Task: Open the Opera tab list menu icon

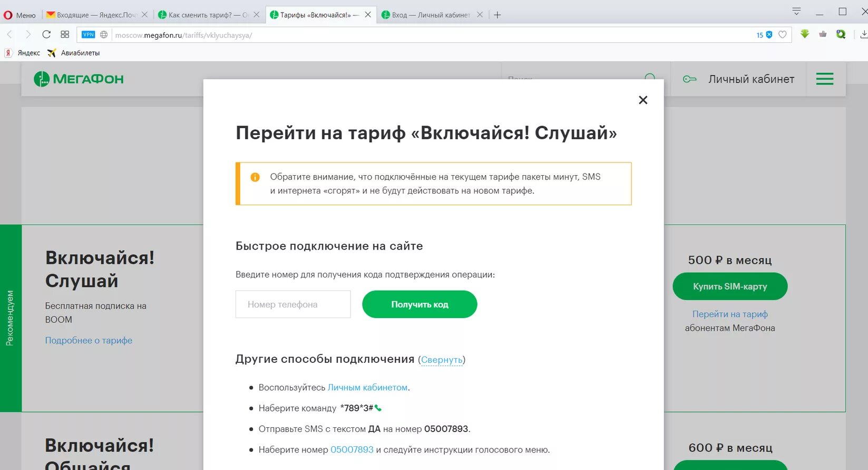Action: 796,11
